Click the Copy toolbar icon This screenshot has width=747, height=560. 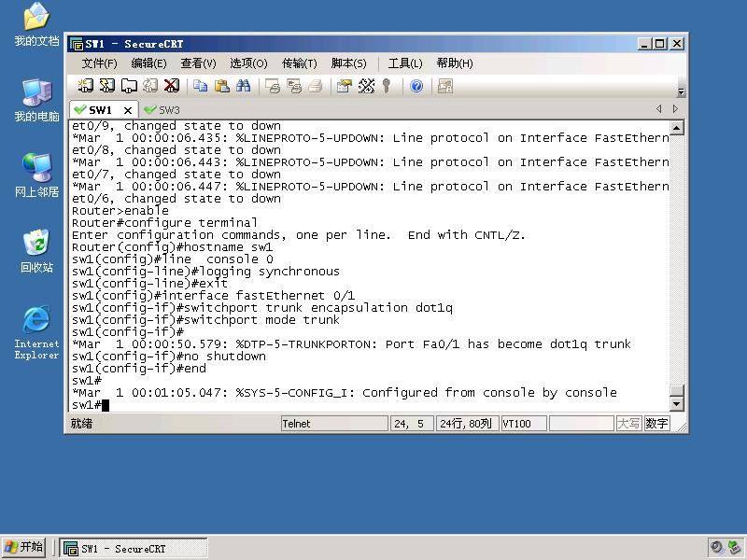201,86
